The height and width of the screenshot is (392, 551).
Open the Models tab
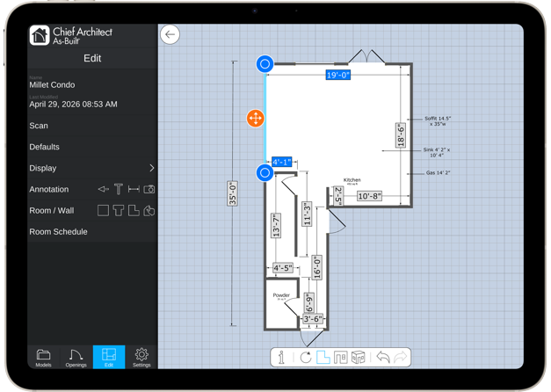(43, 357)
